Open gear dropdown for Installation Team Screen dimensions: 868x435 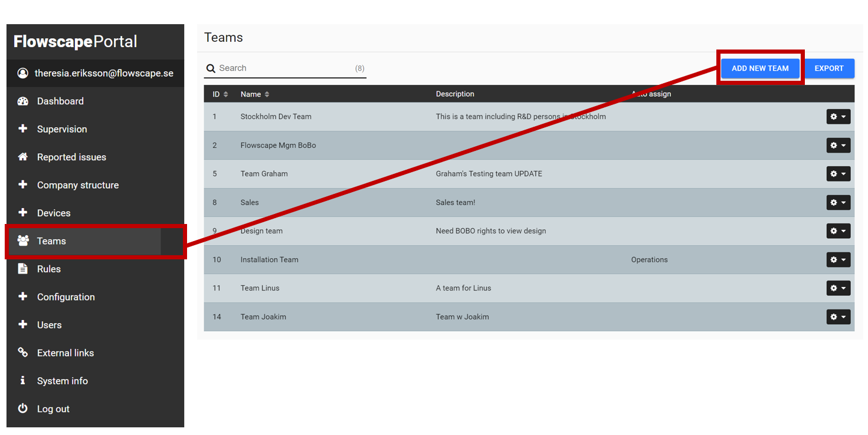pos(838,259)
